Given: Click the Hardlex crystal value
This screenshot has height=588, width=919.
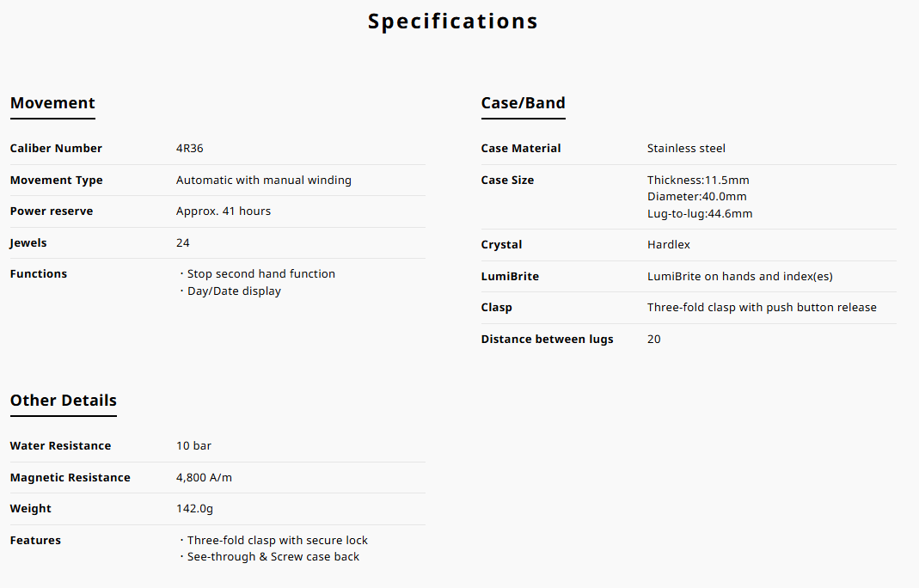Looking at the screenshot, I should [x=669, y=245].
